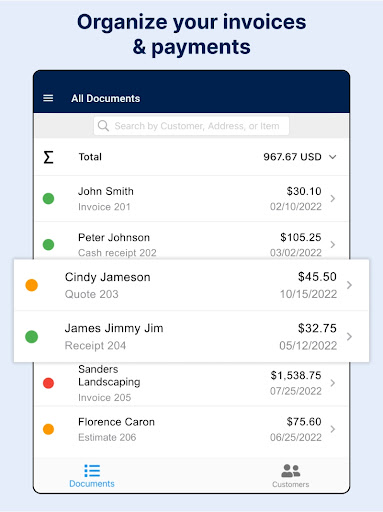Click the Documents list icon
Screen dimensions: 383x512
click(92, 470)
